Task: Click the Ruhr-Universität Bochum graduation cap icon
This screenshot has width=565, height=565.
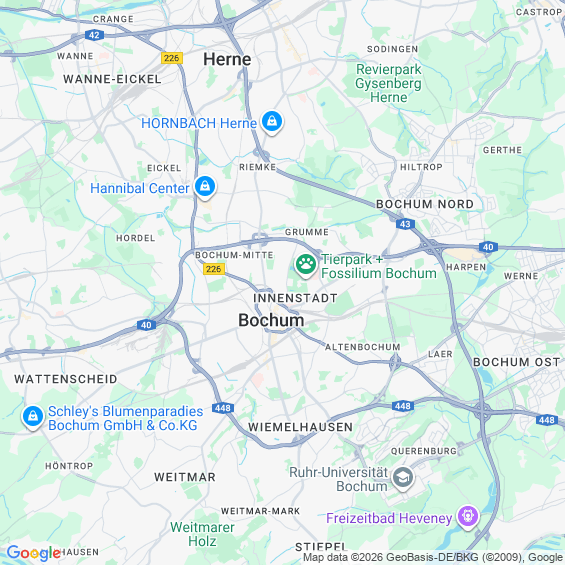Action: (403, 478)
